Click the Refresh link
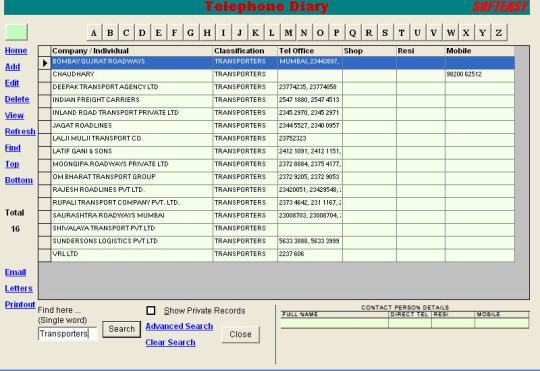 20,132
